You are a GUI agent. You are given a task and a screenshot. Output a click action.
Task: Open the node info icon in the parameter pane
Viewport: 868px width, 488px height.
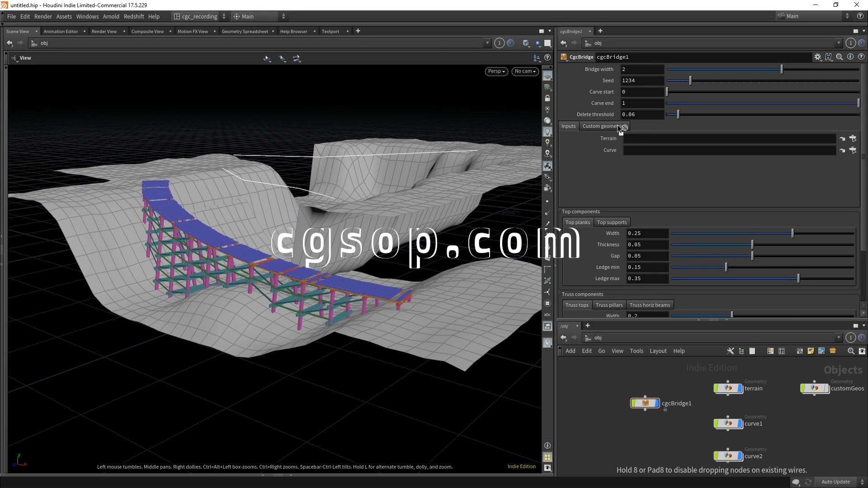coord(850,57)
